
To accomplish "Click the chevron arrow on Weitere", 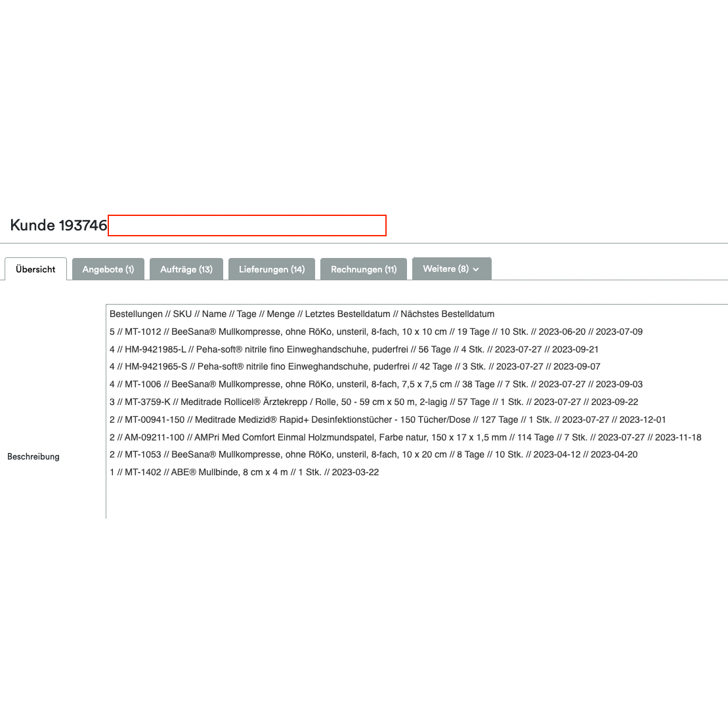I will [475, 269].
